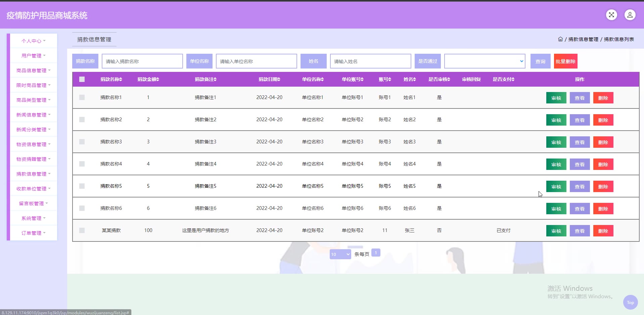Toggle the select-all checkbox in table header
The height and width of the screenshot is (315, 644).
(82, 79)
